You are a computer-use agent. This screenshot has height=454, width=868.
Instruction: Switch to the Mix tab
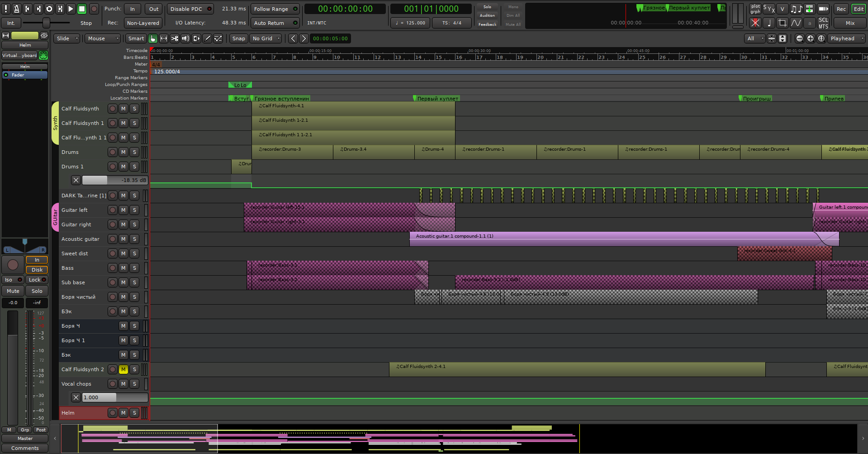pos(850,23)
